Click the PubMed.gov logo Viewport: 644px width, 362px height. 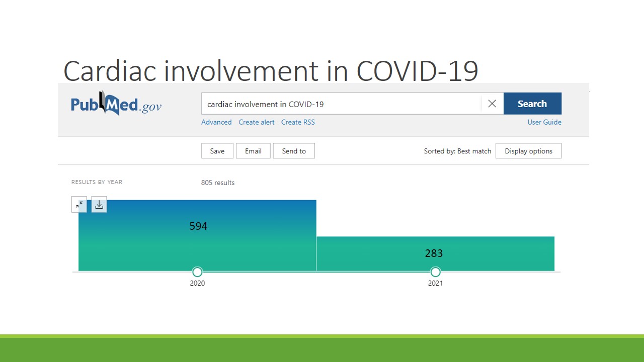[x=116, y=104]
